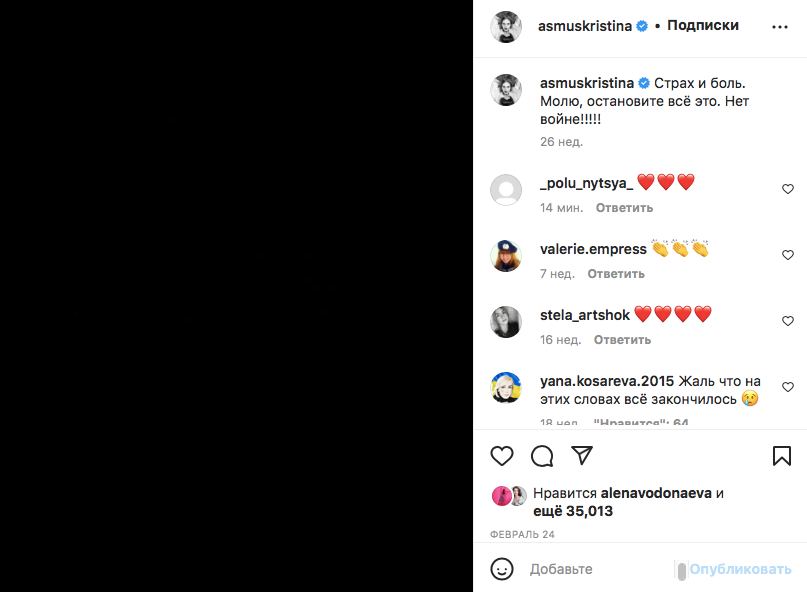View the list of 35,013 other likes
Image resolution: width=807 pixels, height=592 pixels.
(573, 511)
